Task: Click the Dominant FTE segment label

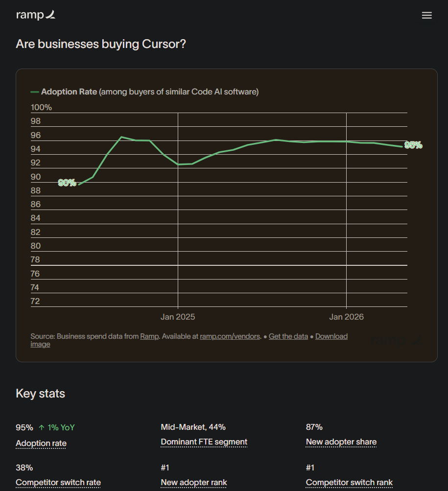Action: (x=204, y=442)
